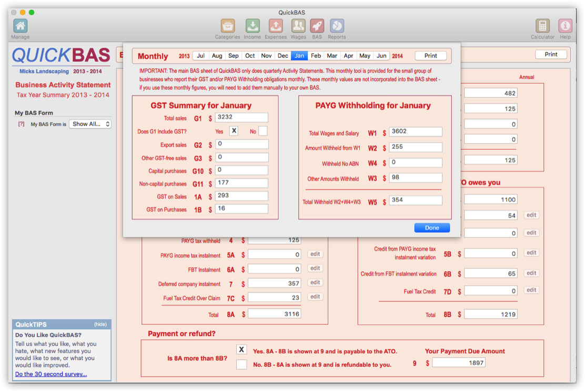
Task: Tick the 'No. 8B - 8A' refundable checkbox
Action: (x=241, y=364)
